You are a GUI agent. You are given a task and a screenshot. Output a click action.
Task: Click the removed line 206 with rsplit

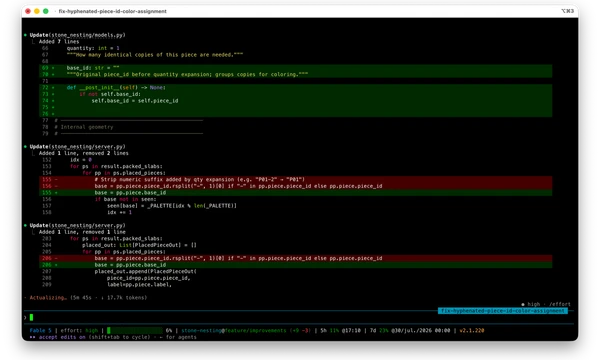[x=295, y=258]
